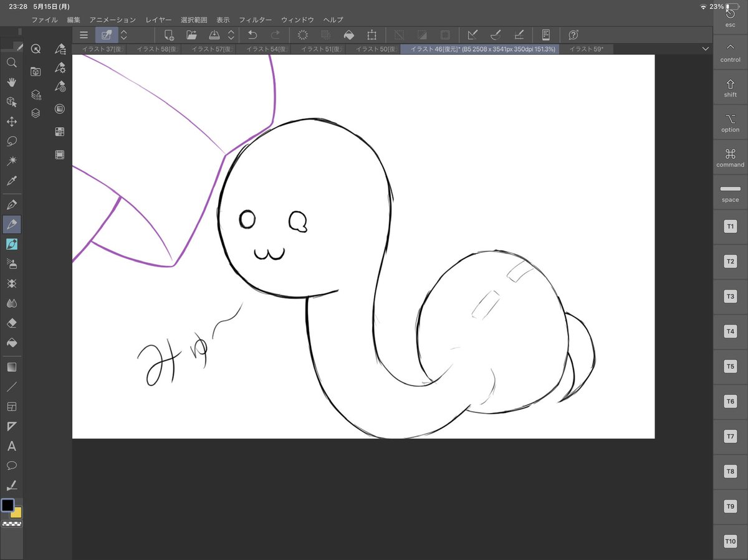This screenshot has height=560, width=748.
Task: Select the Gradient tool
Action: (11, 367)
